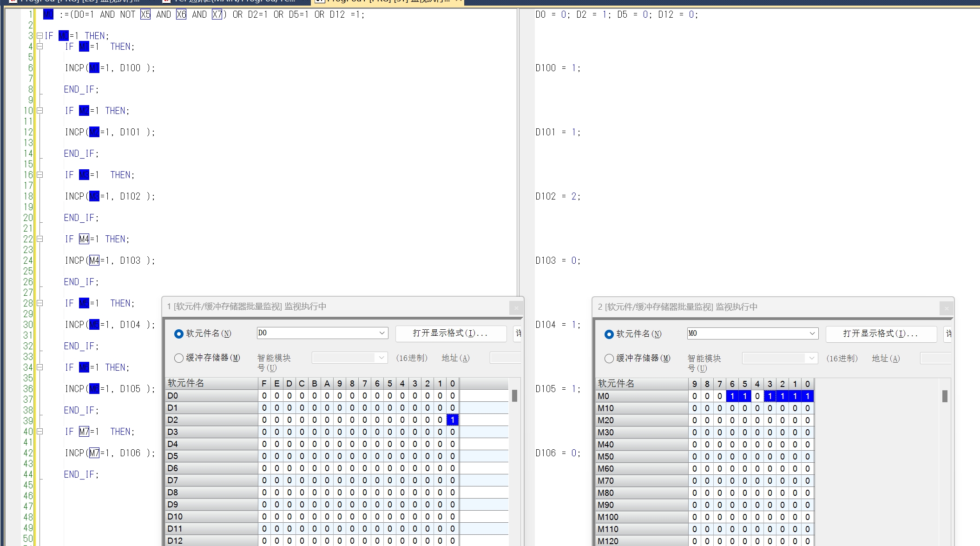Select 软元件名 radio in window 1
The width and height of the screenshot is (980, 546).
[179, 333]
